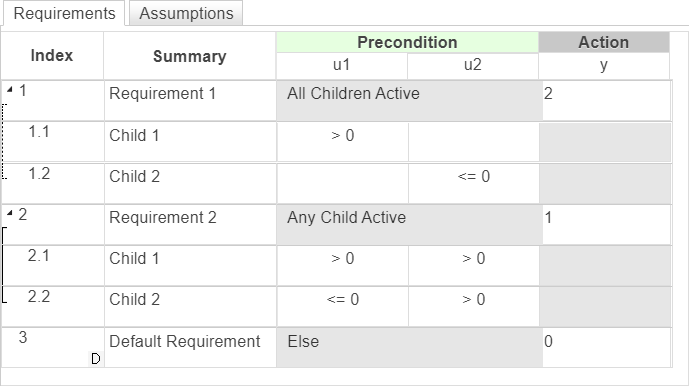Click the Precondition column header
The width and height of the screenshot is (689, 386).
point(407,42)
